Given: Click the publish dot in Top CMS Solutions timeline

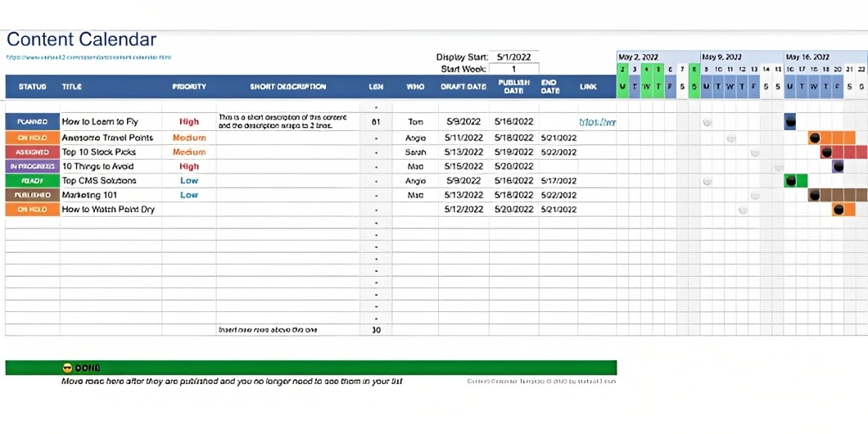Looking at the screenshot, I should (x=790, y=181).
